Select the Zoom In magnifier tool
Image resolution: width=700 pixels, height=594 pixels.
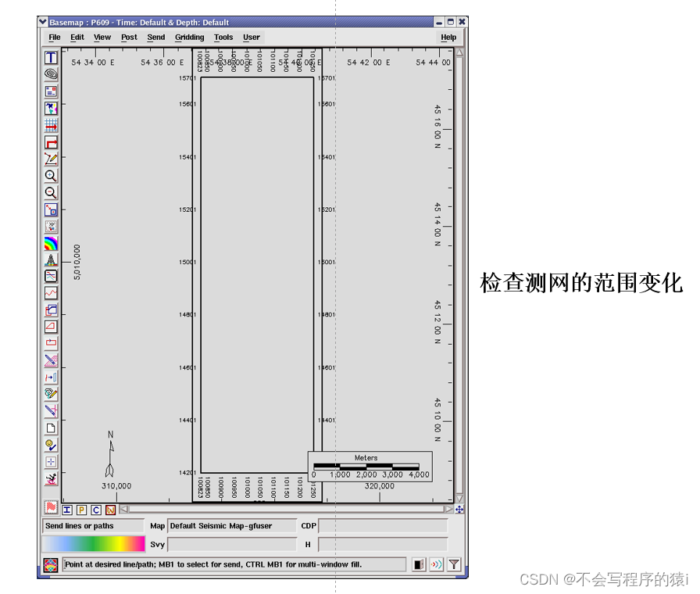click(x=51, y=175)
